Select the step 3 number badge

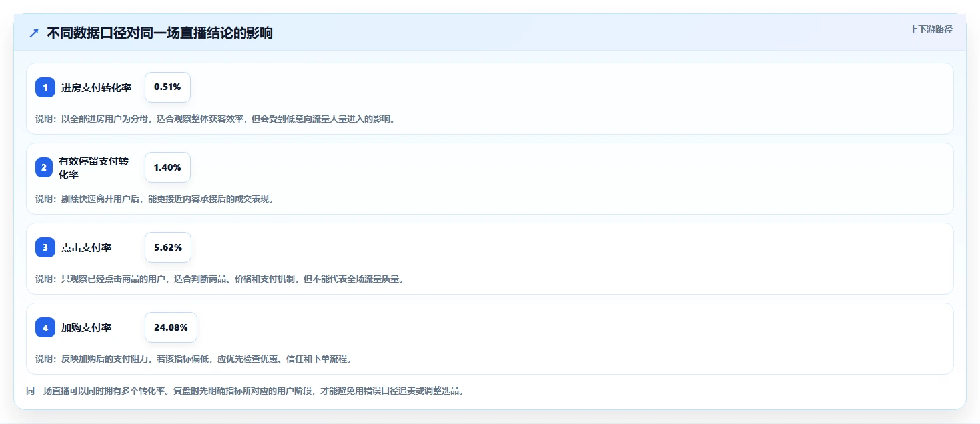tap(45, 247)
